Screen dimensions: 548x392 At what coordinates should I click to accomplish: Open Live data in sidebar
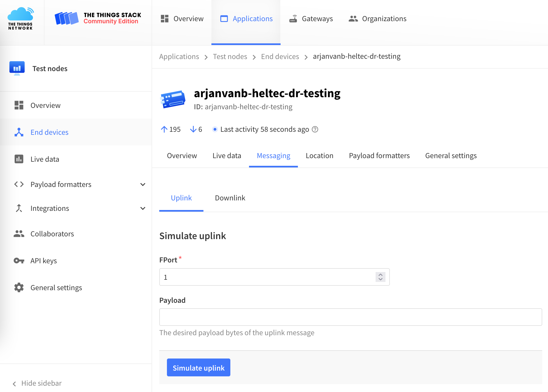point(76,159)
